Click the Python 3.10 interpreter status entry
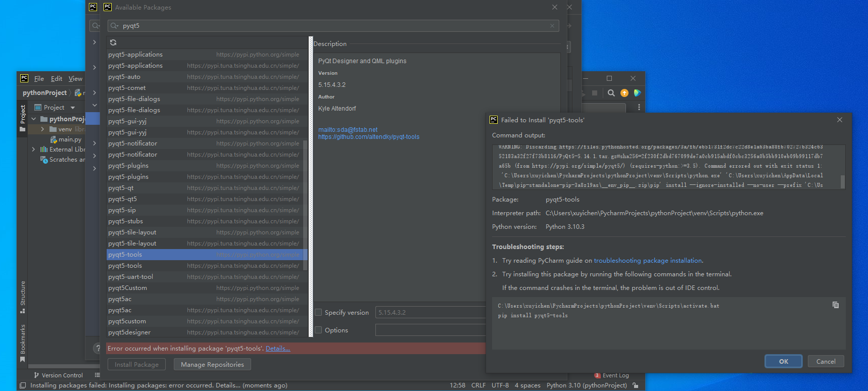 pyautogui.click(x=587, y=385)
